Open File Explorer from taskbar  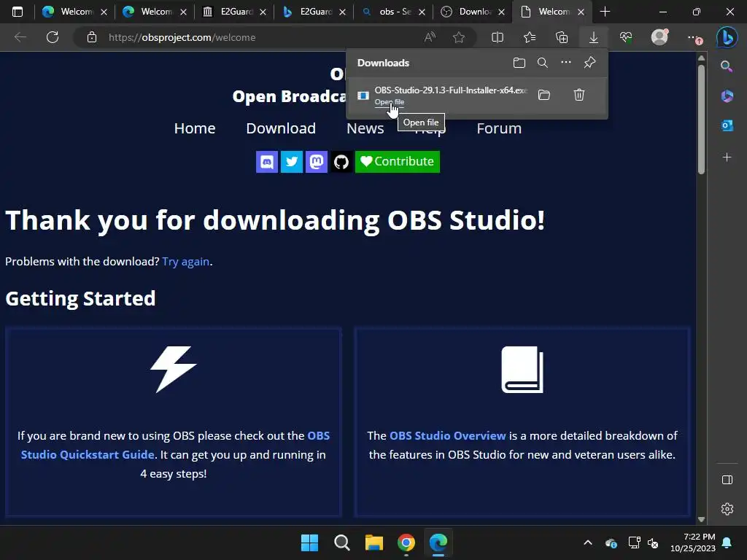click(374, 542)
